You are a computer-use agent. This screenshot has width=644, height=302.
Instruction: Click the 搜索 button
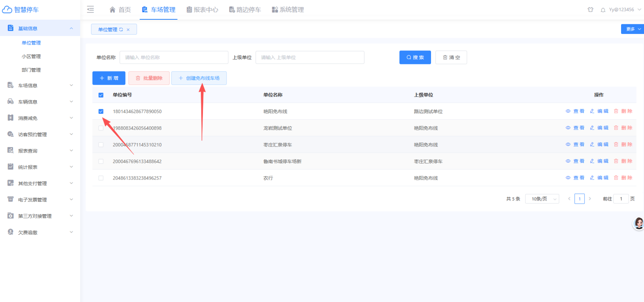(x=415, y=57)
